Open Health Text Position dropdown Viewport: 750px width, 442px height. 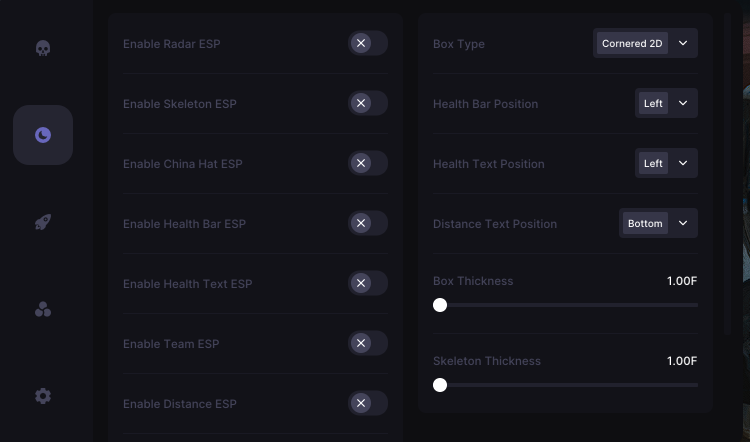pyautogui.click(x=666, y=163)
